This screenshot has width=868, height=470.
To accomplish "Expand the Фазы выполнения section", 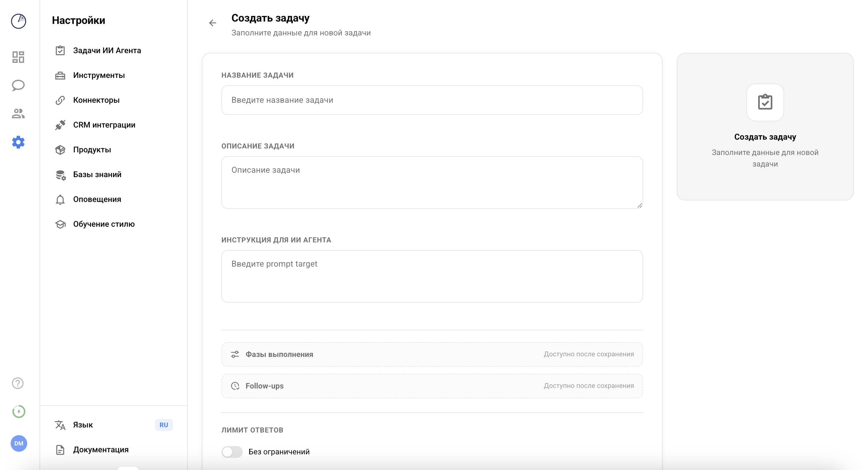I will 432,355.
